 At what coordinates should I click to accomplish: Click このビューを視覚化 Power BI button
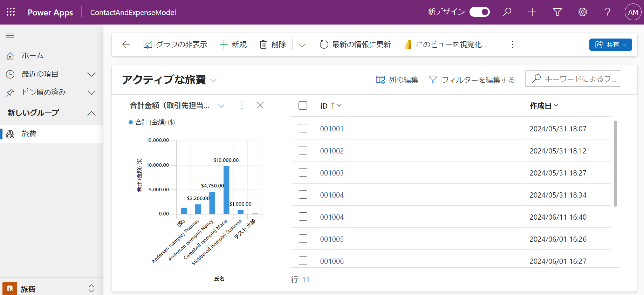coord(446,44)
